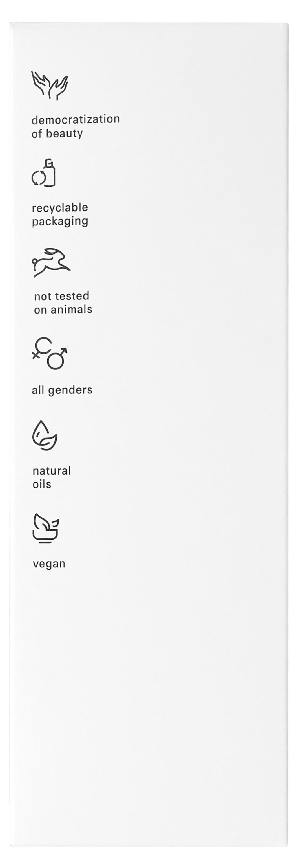Click the word "recyclable"
The image size is (297, 868).
click(60, 207)
